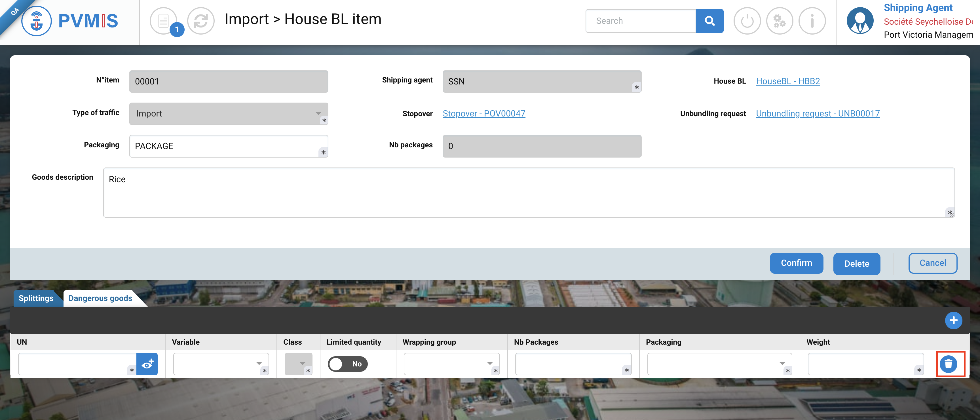Open the Unbundling request - UNB00017 link
The width and height of the screenshot is (980, 420).
(818, 114)
